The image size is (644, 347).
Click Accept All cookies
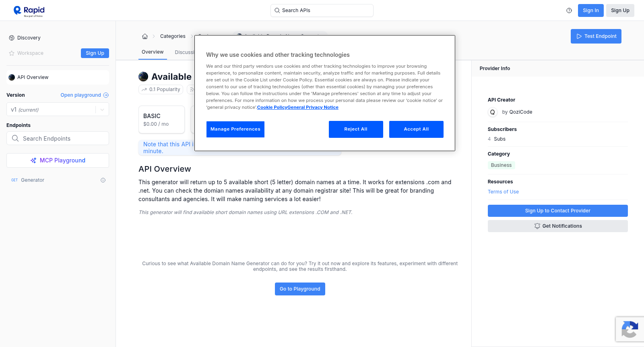pos(416,129)
